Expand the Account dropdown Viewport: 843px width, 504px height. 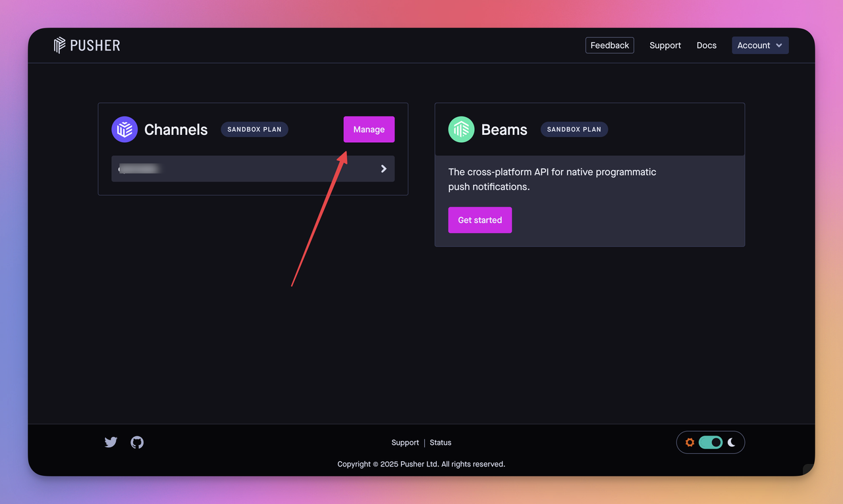[x=760, y=45]
